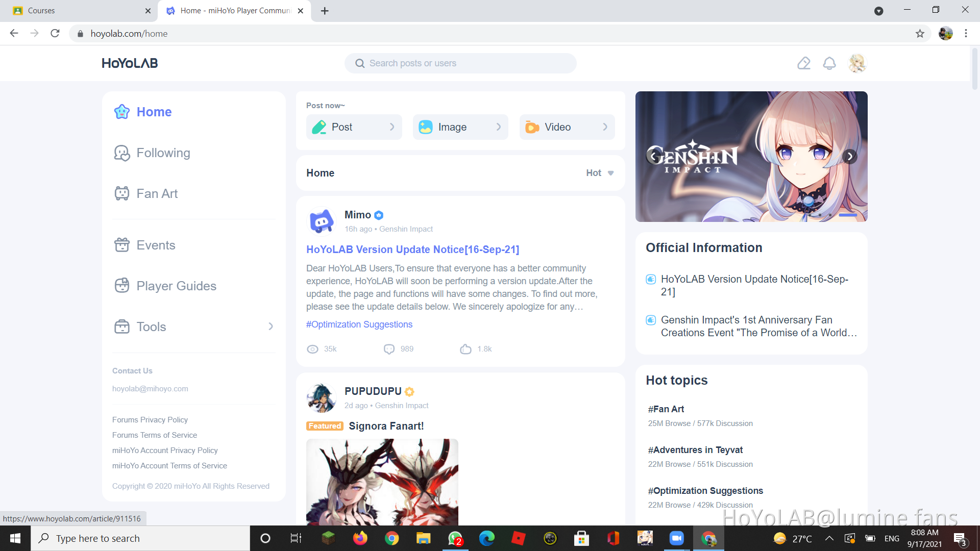Screen dimensions: 980x551
Task: Open Forums Privacy Policy link
Action: coord(150,419)
